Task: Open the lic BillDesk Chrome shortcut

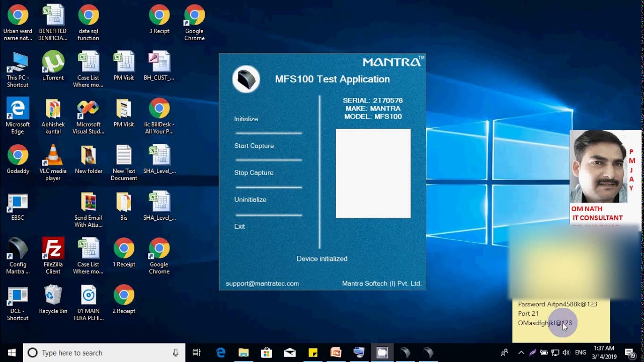Action: pos(159,117)
